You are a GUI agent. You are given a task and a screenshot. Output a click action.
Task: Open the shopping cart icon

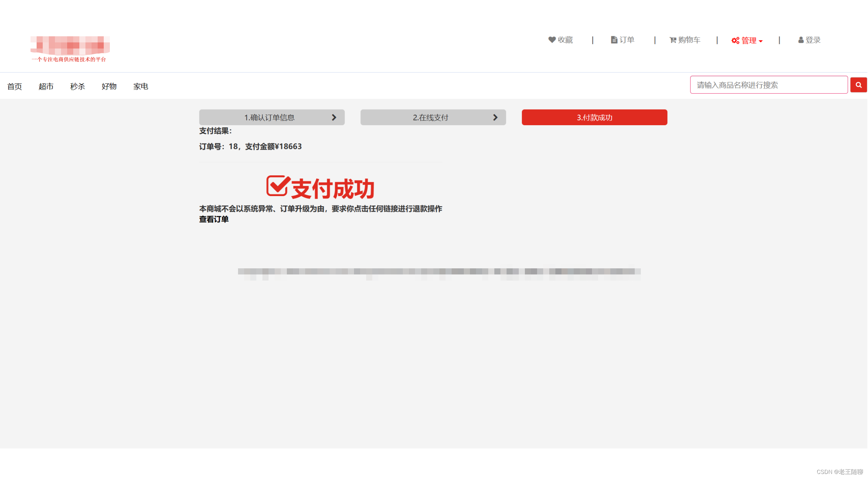673,40
